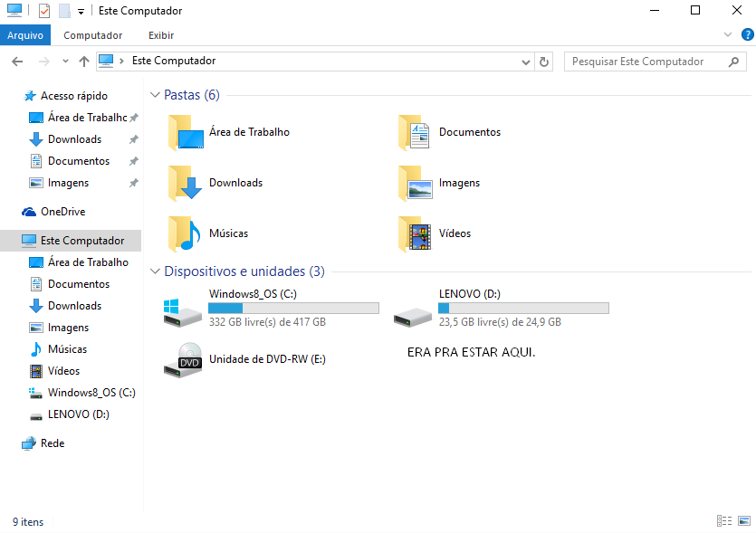Image resolution: width=756 pixels, height=533 pixels.
Task: Open Help with the question mark icon
Action: click(747, 34)
